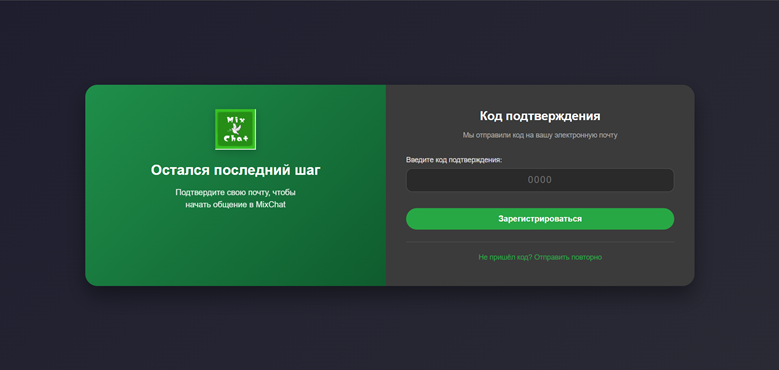
Task: Click the Зарегистрироваться button
Action: (540, 219)
